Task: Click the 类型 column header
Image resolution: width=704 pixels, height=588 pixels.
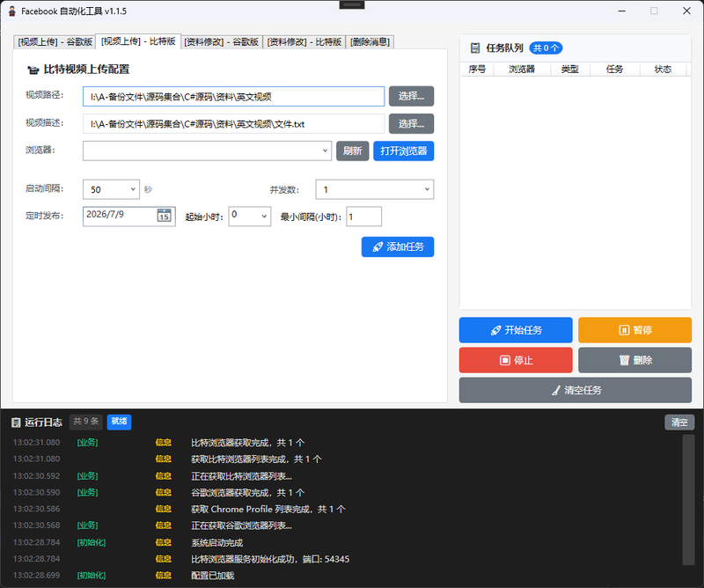Action: coord(569,70)
